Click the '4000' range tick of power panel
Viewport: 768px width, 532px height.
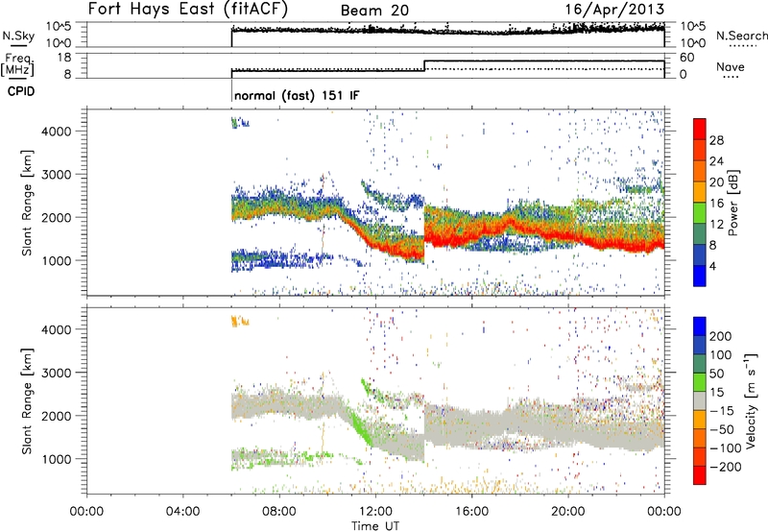point(57,132)
